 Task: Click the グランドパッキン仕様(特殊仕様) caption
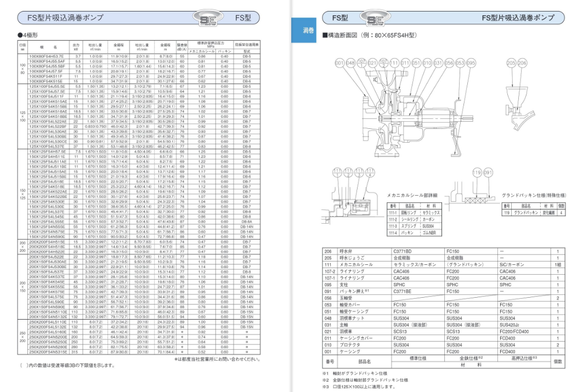pyautogui.click(x=534, y=195)
